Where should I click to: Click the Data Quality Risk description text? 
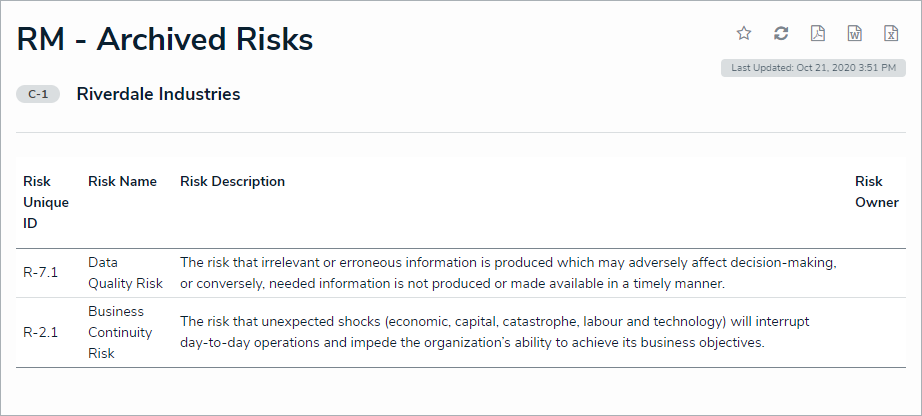click(508, 273)
